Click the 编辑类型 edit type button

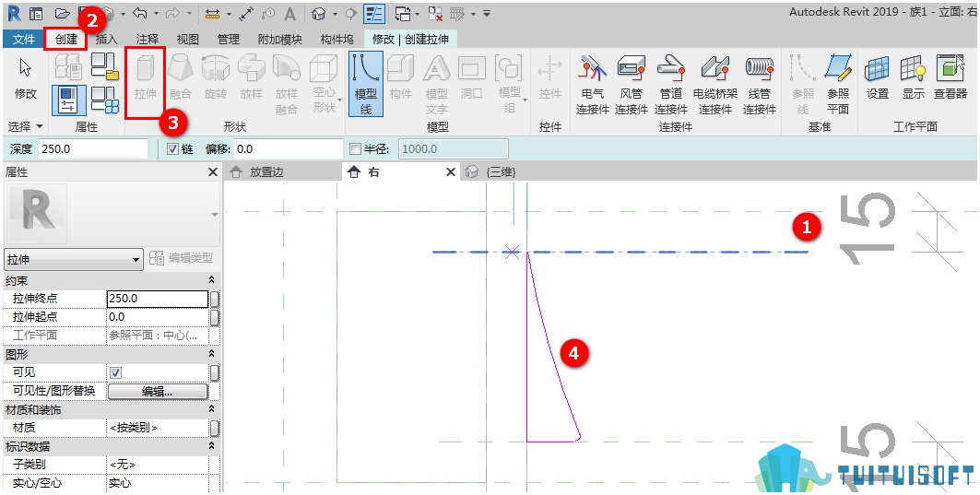point(183,258)
